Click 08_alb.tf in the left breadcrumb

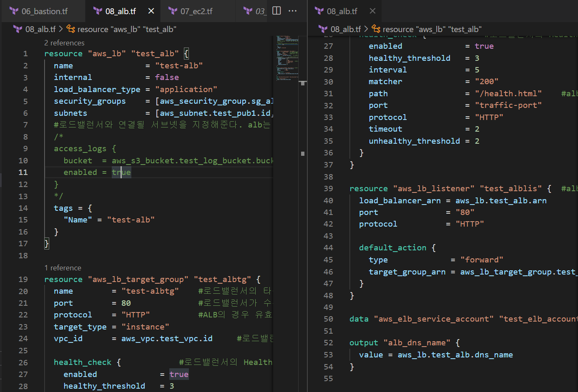click(40, 29)
